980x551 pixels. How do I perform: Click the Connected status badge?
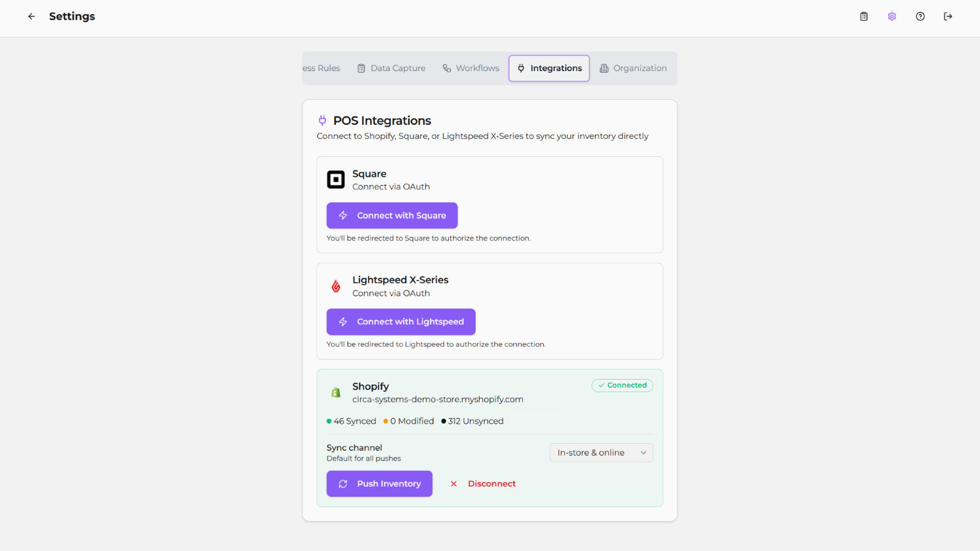pyautogui.click(x=622, y=385)
